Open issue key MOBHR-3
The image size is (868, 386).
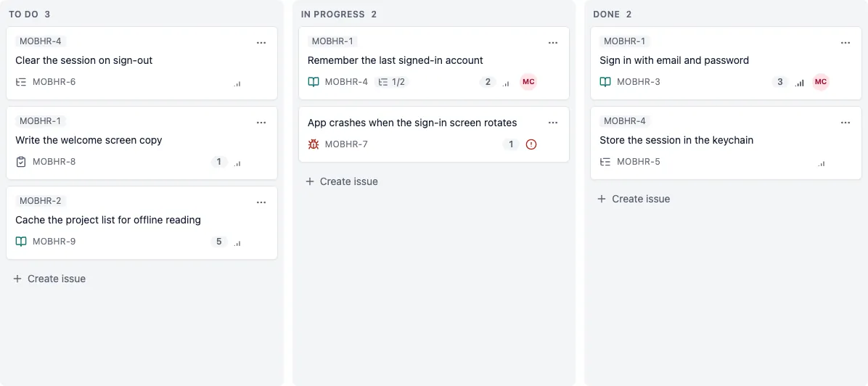(x=639, y=82)
